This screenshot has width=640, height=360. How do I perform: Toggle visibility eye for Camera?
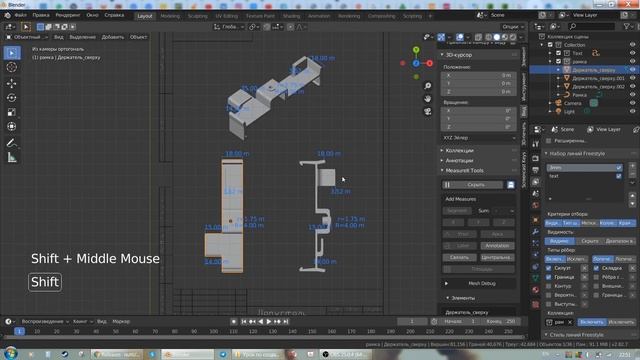(x=632, y=103)
